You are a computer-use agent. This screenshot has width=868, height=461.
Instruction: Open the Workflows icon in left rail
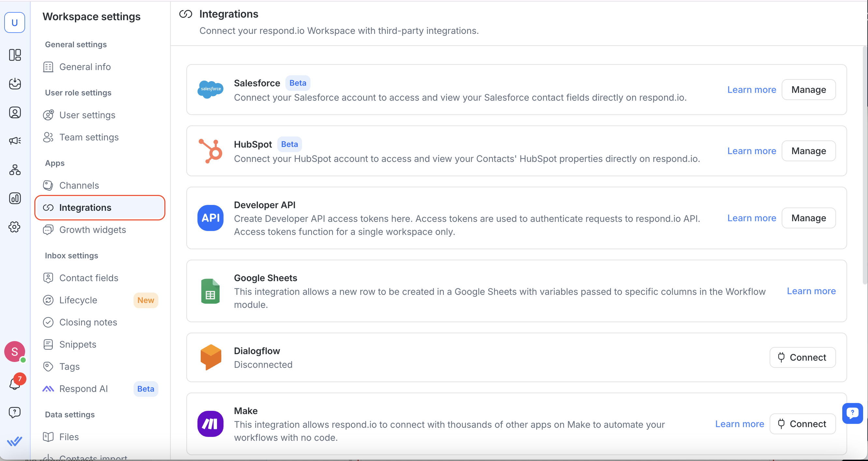(x=15, y=169)
